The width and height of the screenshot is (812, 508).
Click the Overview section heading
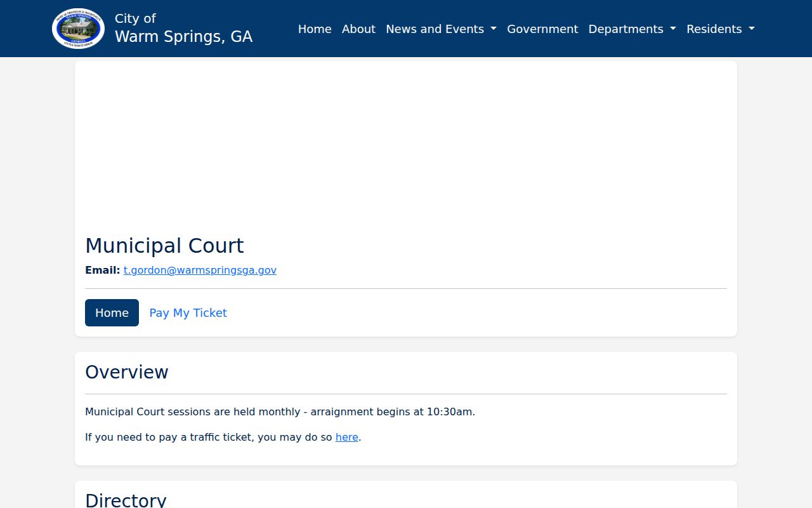127,372
